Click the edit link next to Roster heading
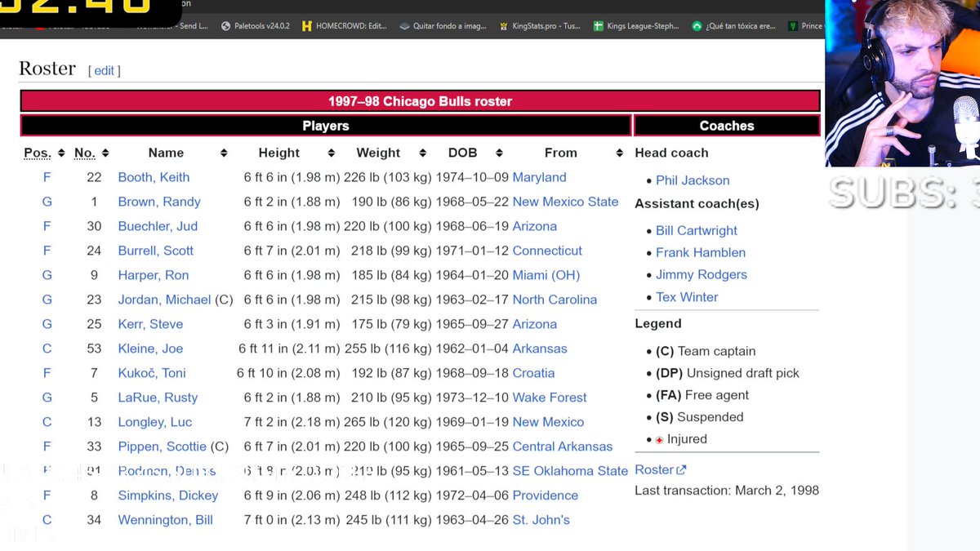Viewport: 980px width, 551px height. (105, 71)
